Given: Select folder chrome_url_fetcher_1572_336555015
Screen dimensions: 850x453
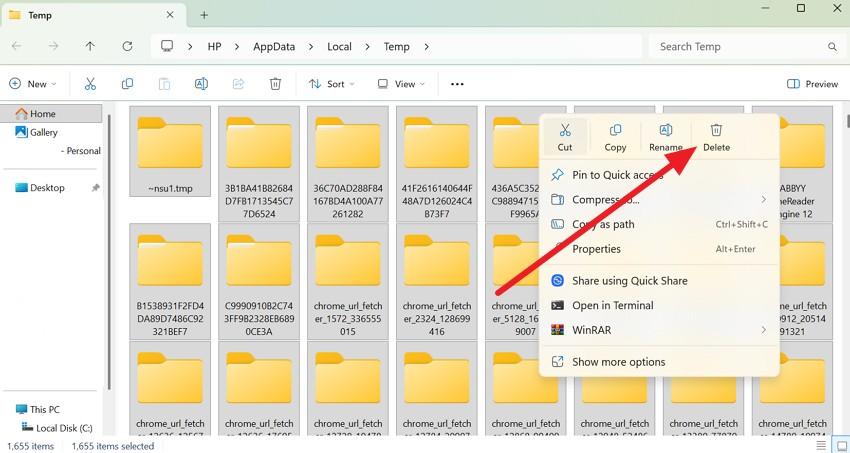Looking at the screenshot, I should click(x=348, y=281).
